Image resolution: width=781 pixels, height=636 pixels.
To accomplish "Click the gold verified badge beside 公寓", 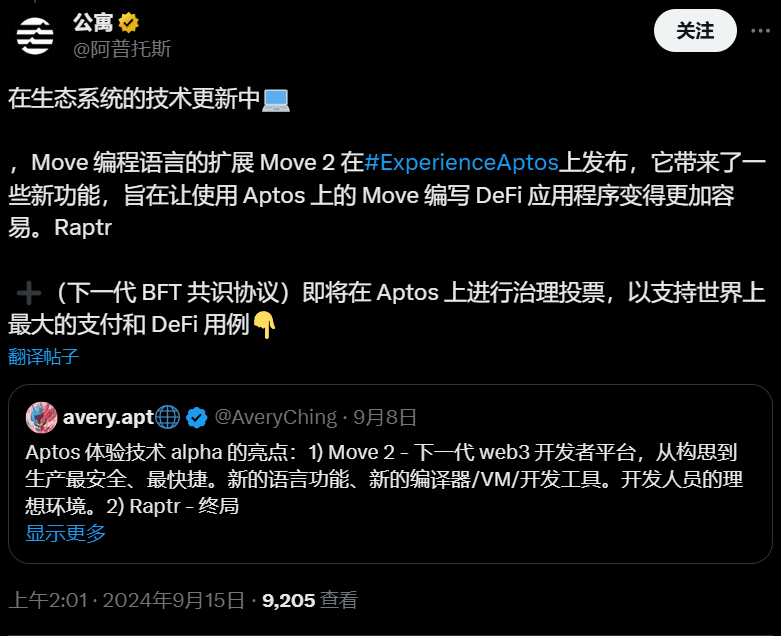I will click(x=129, y=23).
